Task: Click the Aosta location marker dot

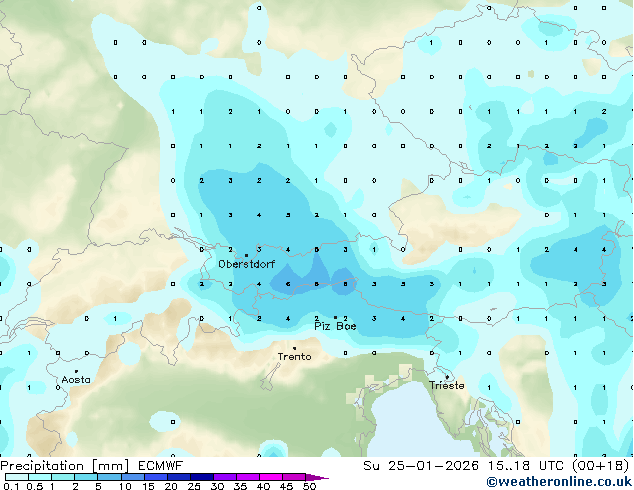Action: pos(76,371)
